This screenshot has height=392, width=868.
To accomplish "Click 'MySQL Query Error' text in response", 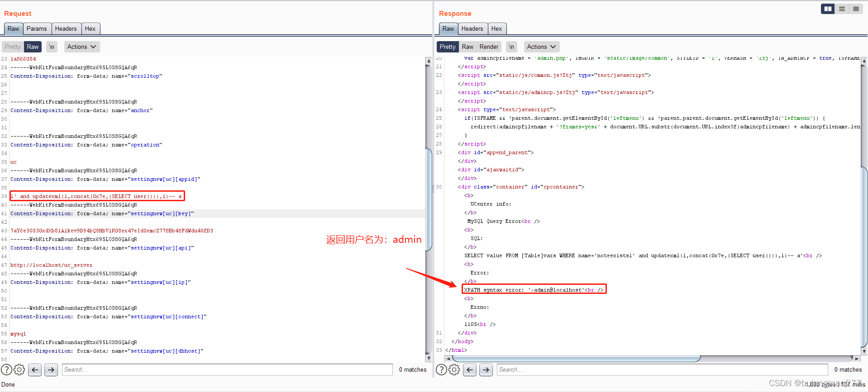I will (x=495, y=221).
